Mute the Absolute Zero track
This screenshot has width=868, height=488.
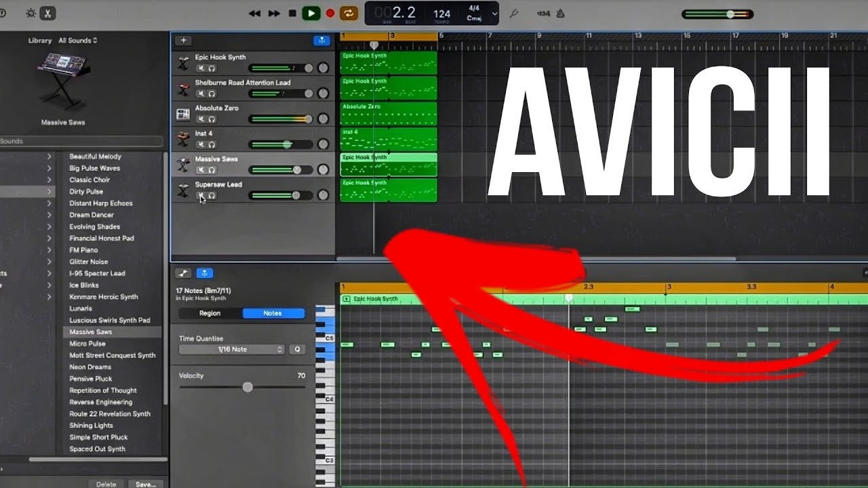click(201, 119)
